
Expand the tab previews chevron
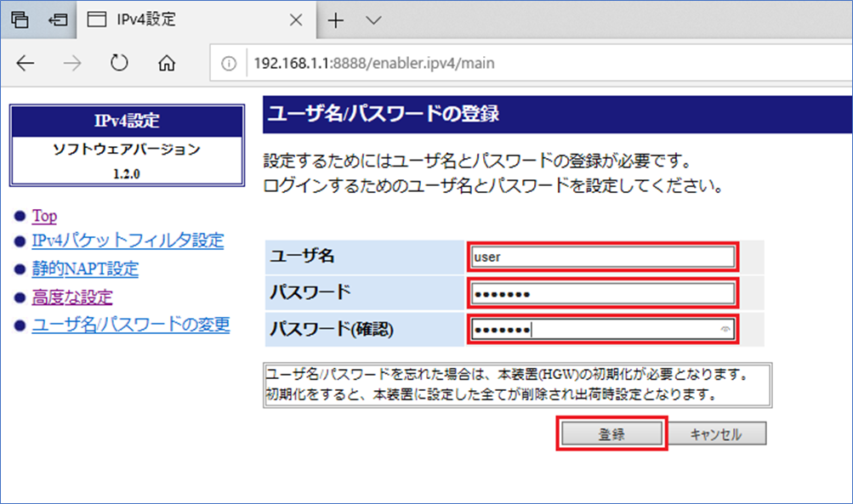coord(372,20)
